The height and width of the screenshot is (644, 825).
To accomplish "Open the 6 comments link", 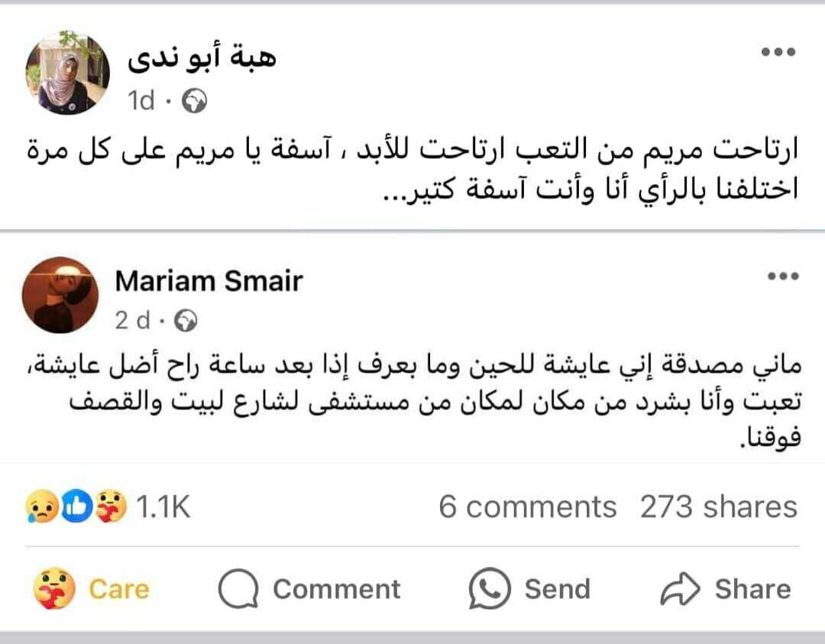I will 527,506.
